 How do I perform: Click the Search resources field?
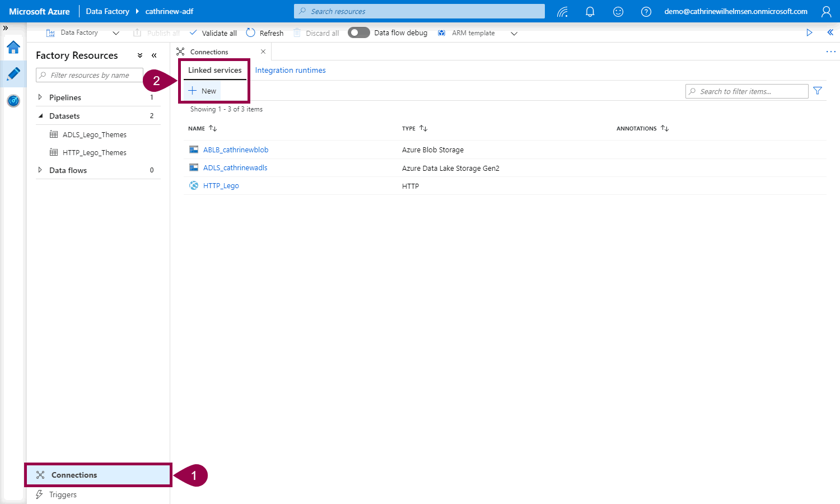pos(419,11)
